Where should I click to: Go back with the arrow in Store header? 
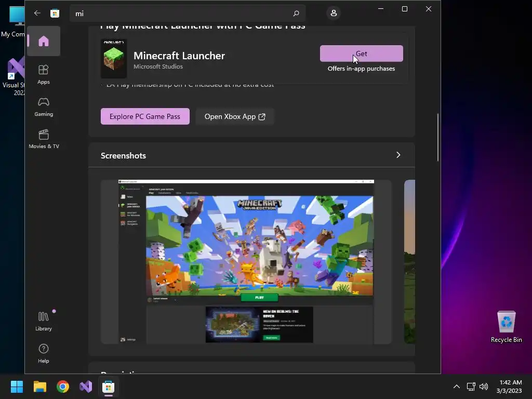click(37, 13)
